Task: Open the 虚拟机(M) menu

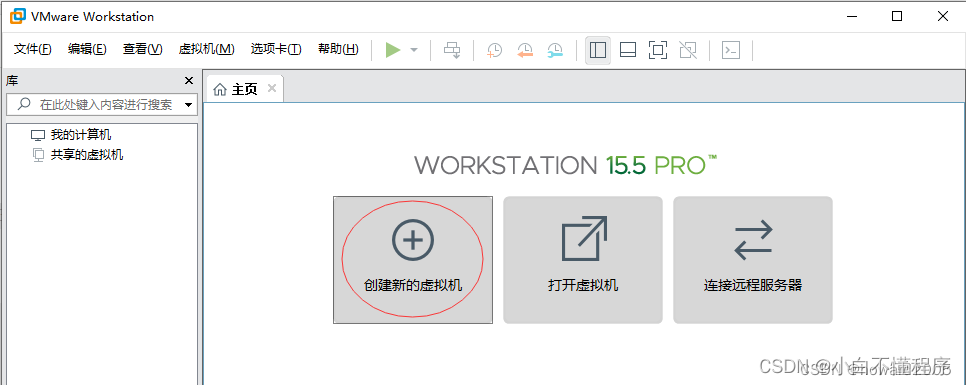Action: [206, 49]
